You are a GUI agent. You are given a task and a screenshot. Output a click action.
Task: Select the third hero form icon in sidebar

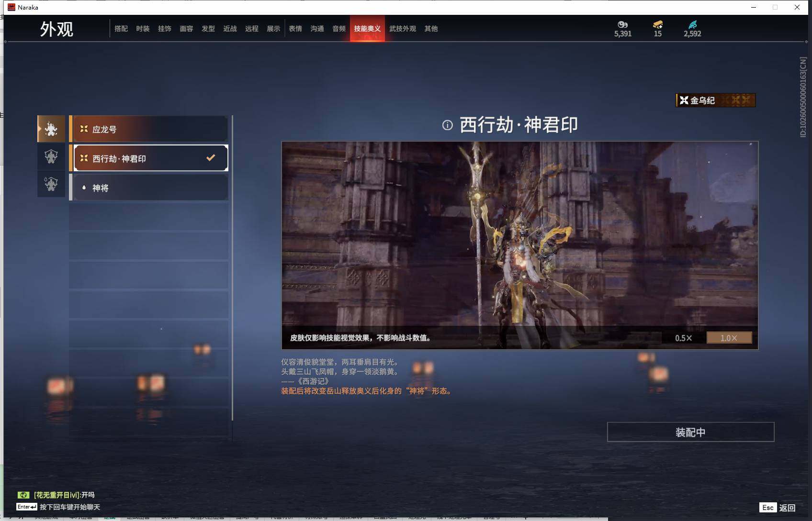[x=51, y=184]
